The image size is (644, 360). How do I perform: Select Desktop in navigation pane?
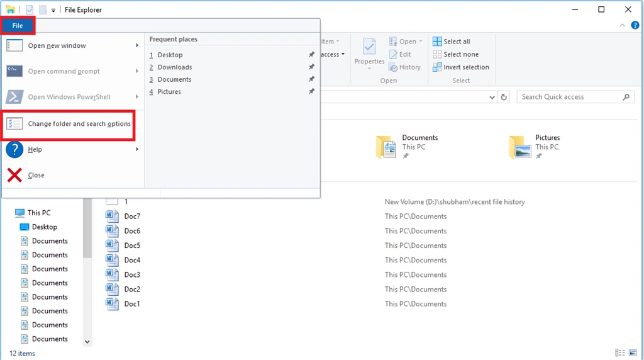(x=38, y=227)
